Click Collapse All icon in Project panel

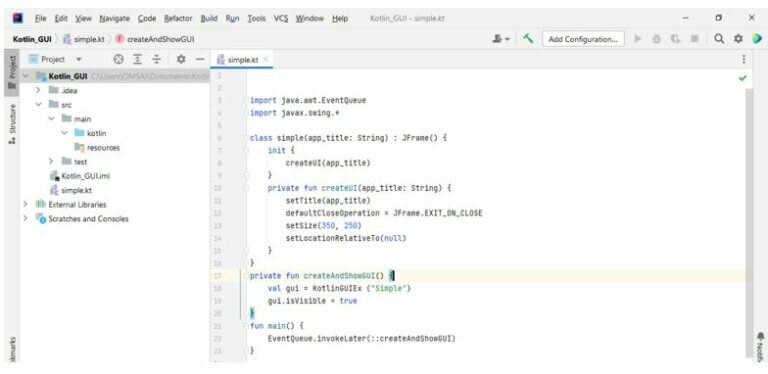(157, 59)
